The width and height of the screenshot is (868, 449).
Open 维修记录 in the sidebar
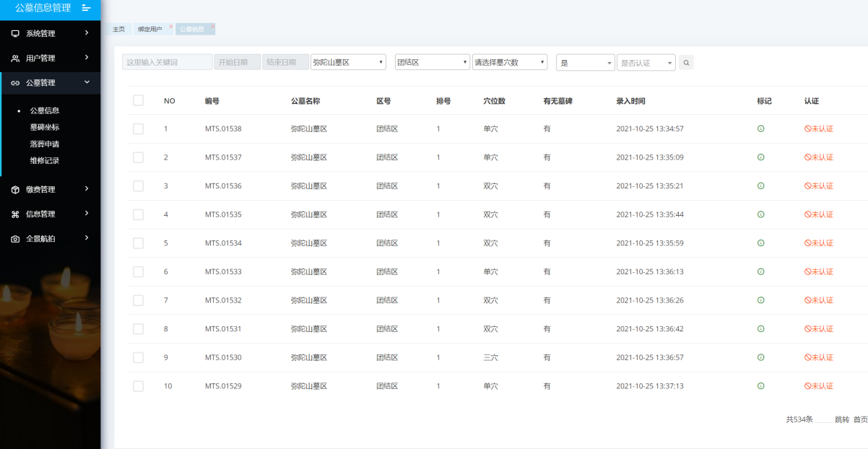coord(45,160)
